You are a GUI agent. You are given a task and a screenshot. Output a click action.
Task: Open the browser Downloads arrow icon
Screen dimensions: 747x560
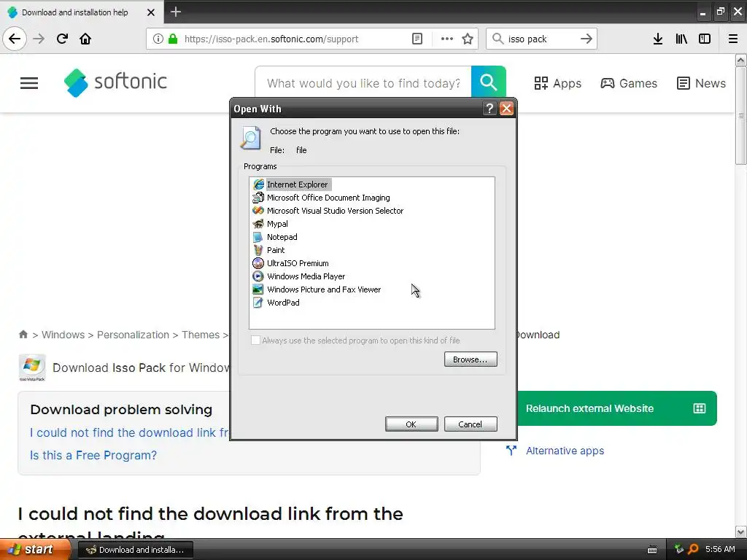(x=658, y=39)
